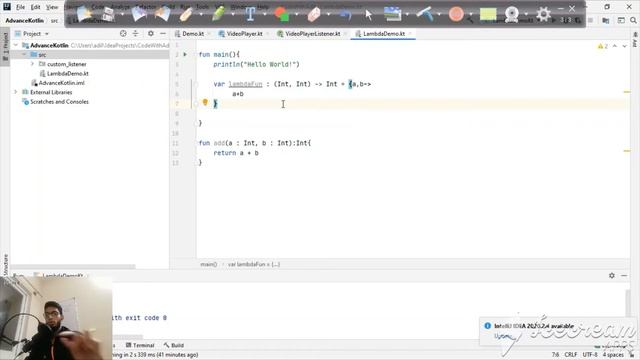Open the View menu
This screenshot has height=360, width=640.
coord(52,7)
